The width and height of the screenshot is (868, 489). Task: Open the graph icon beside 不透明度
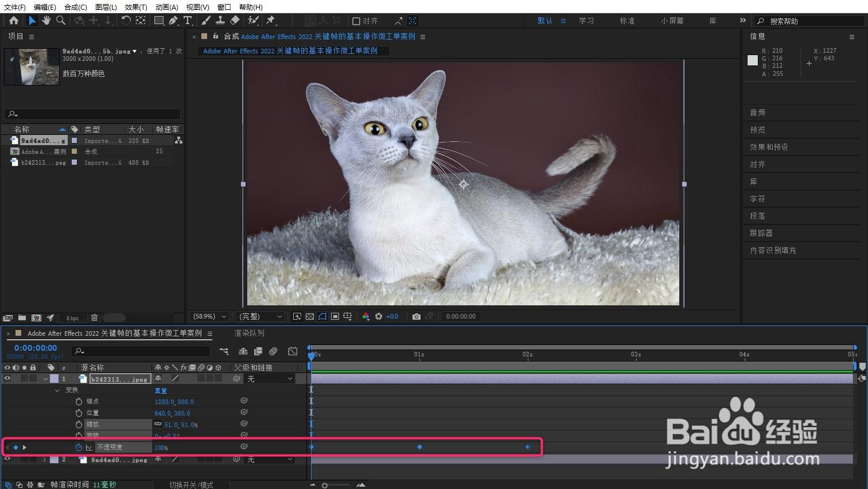tap(89, 447)
